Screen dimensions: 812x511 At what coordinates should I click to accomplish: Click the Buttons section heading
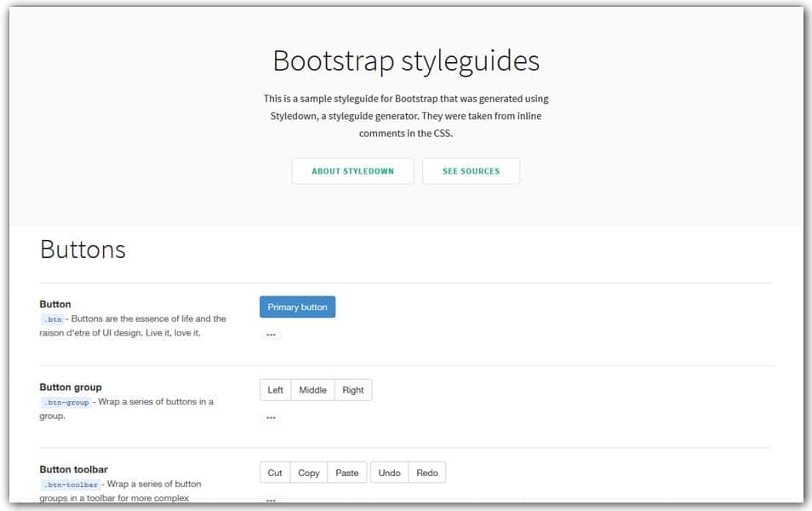(x=83, y=250)
